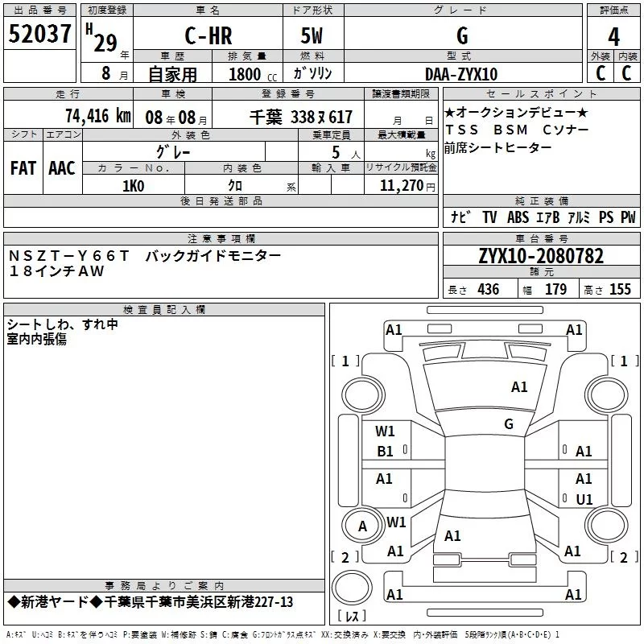Image resolution: width=644 pixels, height=644 pixels.
Task: Click the W1 mark above B1
Action: click(x=385, y=431)
